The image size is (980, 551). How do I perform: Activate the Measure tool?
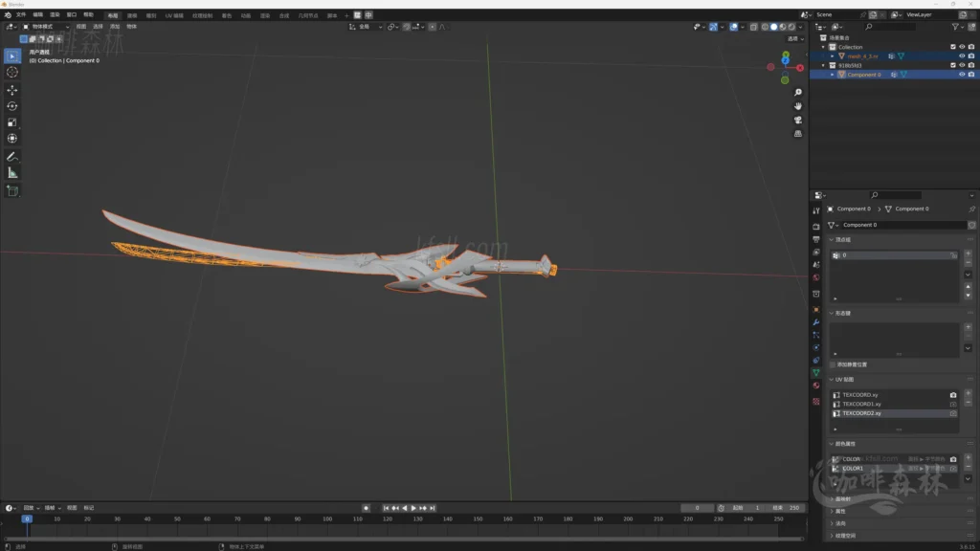(12, 173)
